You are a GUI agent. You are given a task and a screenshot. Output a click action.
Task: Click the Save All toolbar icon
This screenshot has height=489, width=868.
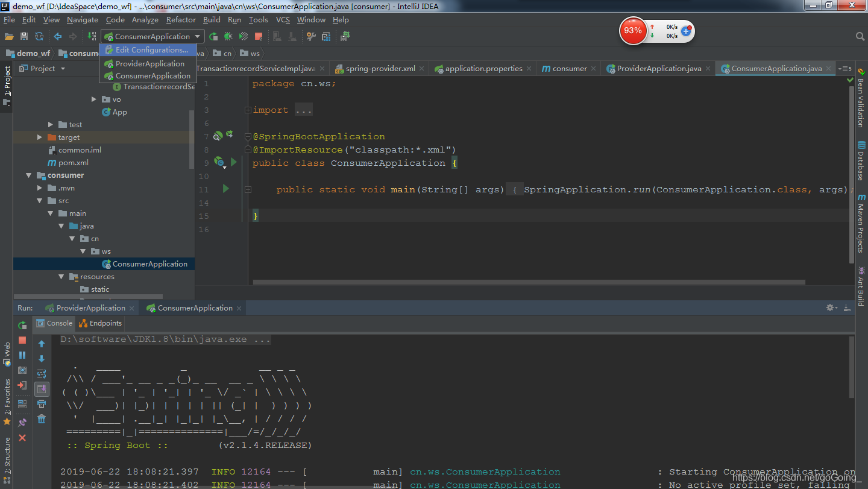[24, 37]
